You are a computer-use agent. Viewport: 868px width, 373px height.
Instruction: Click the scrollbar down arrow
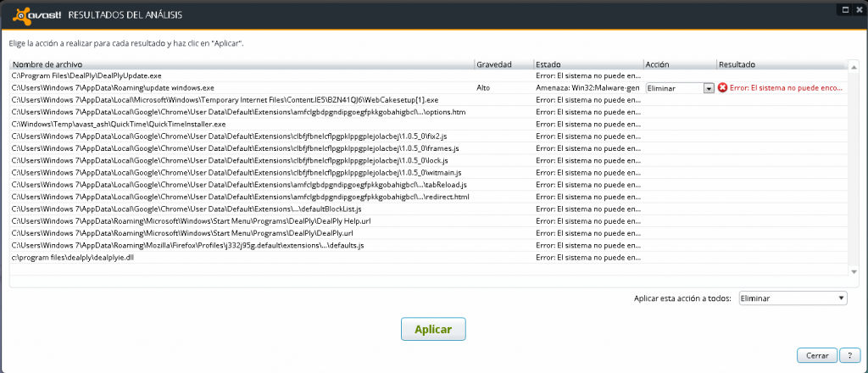click(x=854, y=271)
